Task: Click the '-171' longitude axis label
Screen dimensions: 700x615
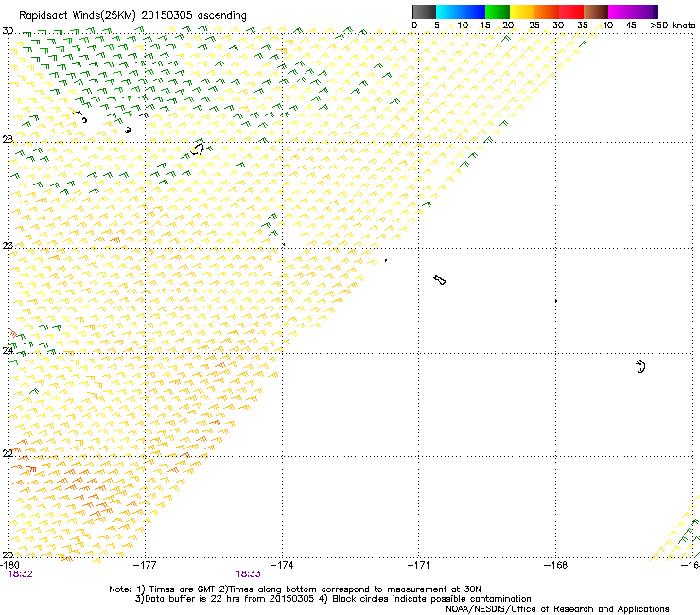Action: [419, 565]
